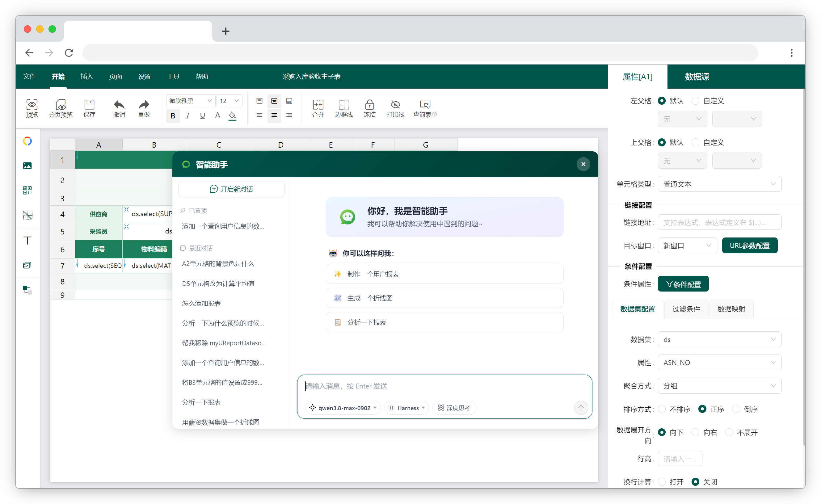Open the 插入 menu

(87, 76)
